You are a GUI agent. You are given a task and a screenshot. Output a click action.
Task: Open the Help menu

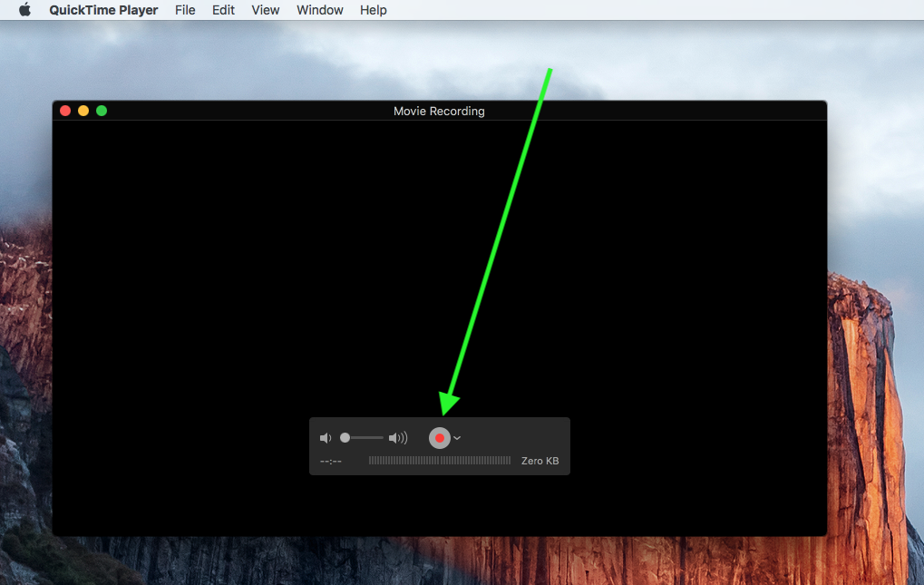coord(373,10)
